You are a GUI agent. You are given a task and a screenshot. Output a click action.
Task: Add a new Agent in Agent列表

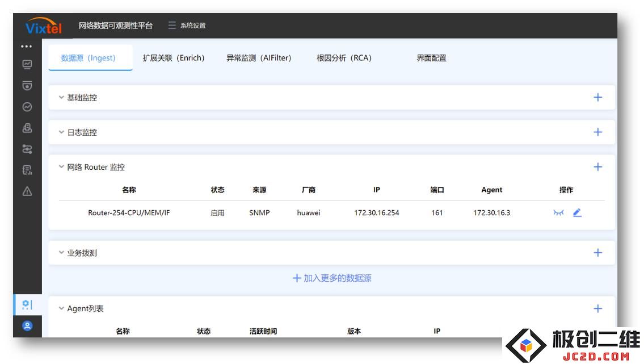click(x=597, y=308)
